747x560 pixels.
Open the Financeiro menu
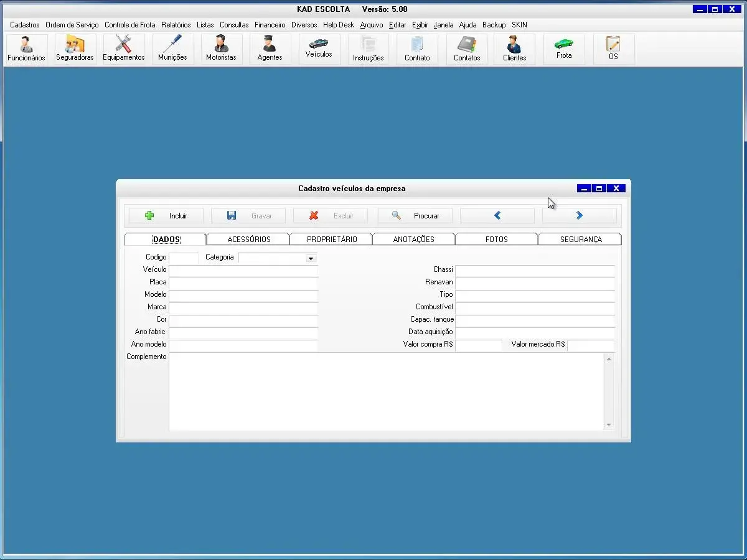click(x=270, y=25)
